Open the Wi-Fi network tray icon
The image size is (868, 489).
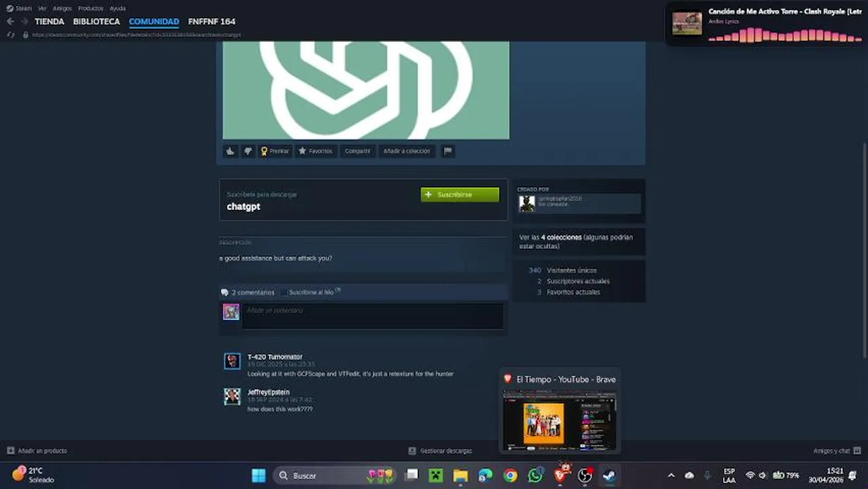pos(751,475)
